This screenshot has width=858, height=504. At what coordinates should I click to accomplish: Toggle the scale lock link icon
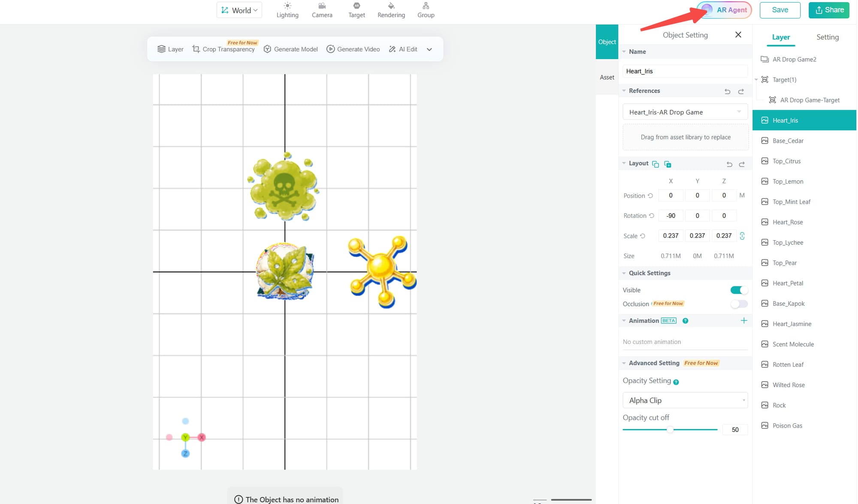pos(742,235)
